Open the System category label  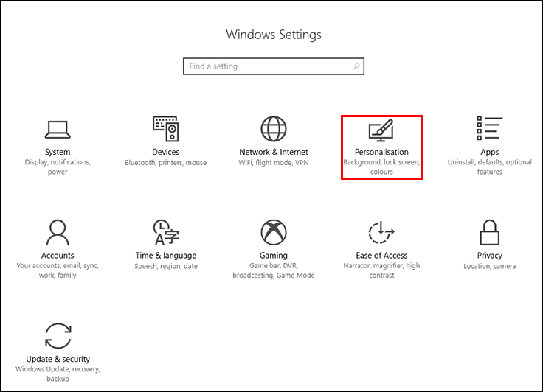coord(58,152)
